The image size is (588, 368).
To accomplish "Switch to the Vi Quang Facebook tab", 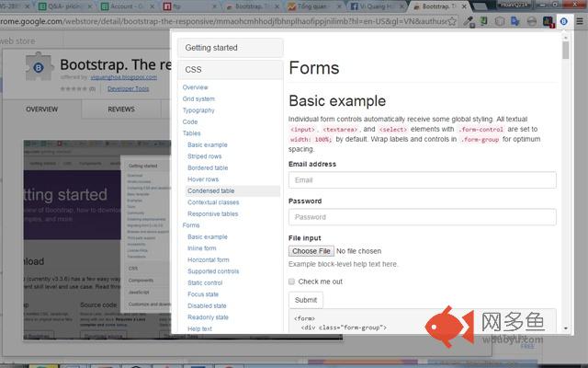I will point(378,6).
